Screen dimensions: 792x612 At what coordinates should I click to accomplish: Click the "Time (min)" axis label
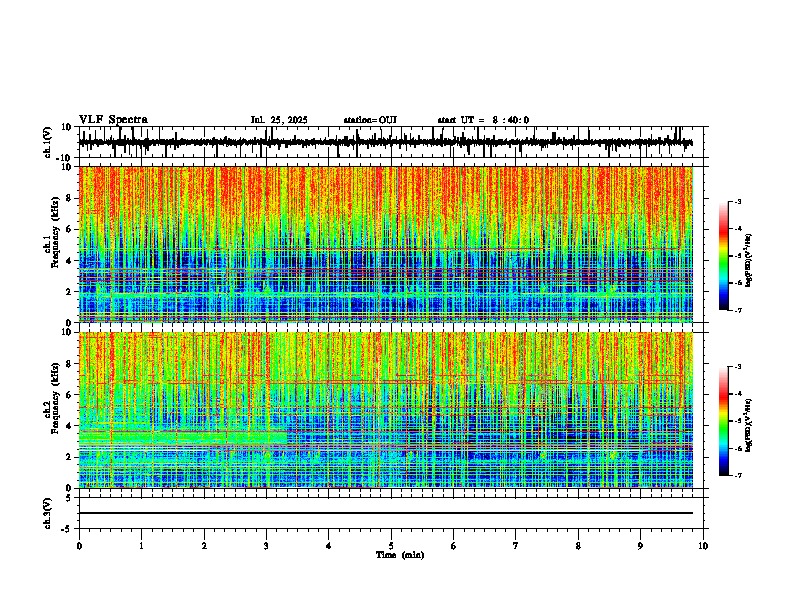[400, 555]
